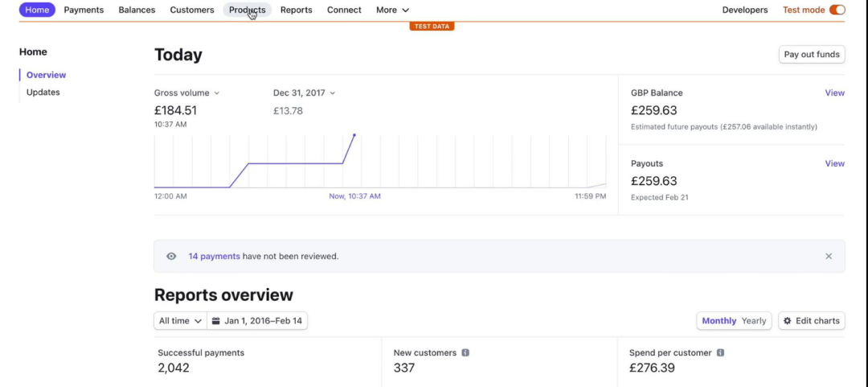The height and width of the screenshot is (387, 868).
Task: Click the TEST DATA badge
Action: [x=432, y=26]
